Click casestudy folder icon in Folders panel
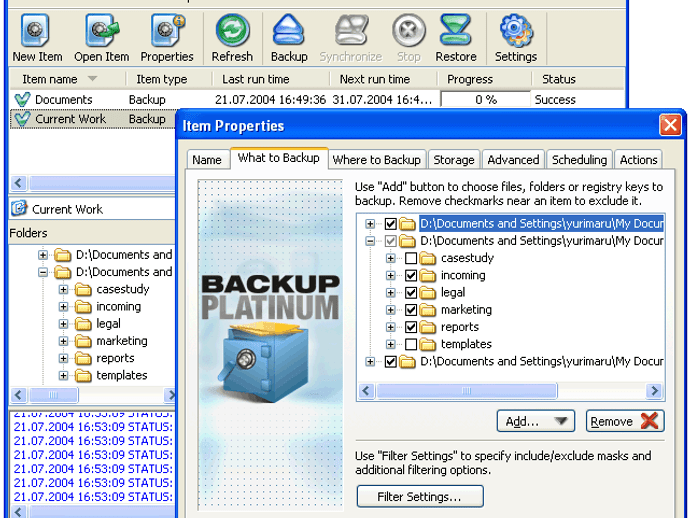 click(83, 290)
